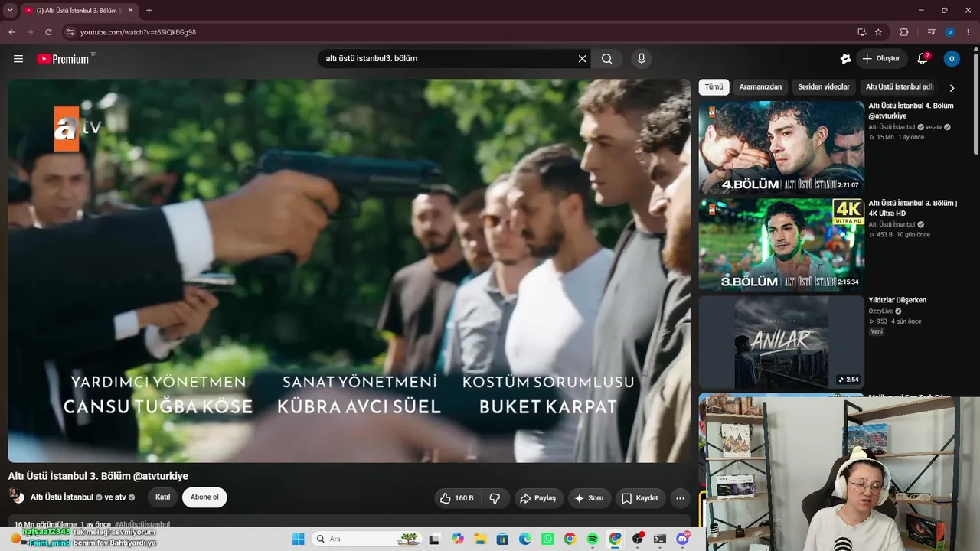Open the Soru ask button

(590, 498)
